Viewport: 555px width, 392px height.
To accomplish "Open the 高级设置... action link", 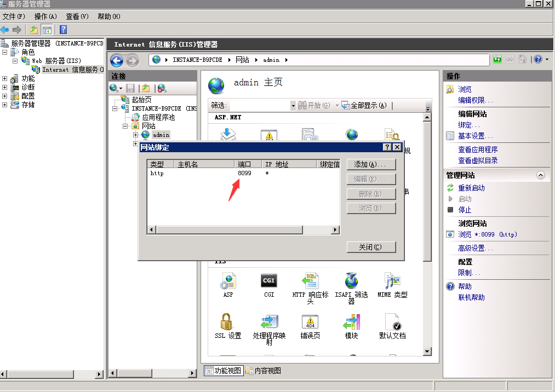I will (x=476, y=249).
